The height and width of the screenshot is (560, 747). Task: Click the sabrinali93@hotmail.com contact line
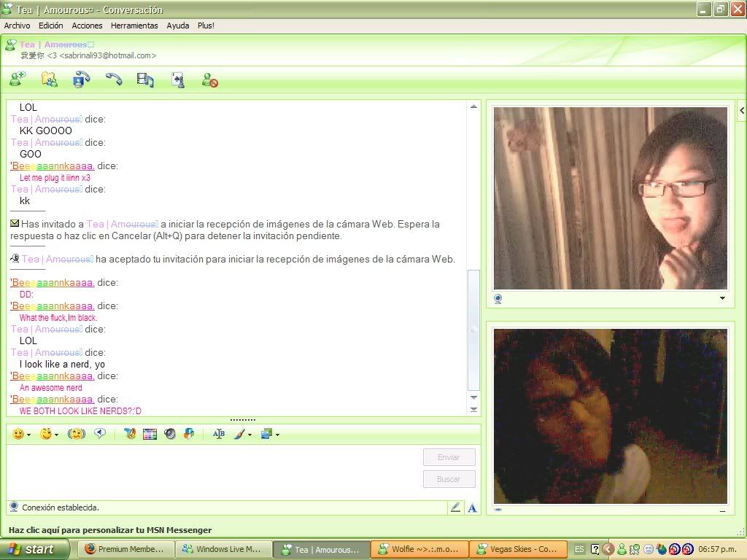(x=88, y=55)
